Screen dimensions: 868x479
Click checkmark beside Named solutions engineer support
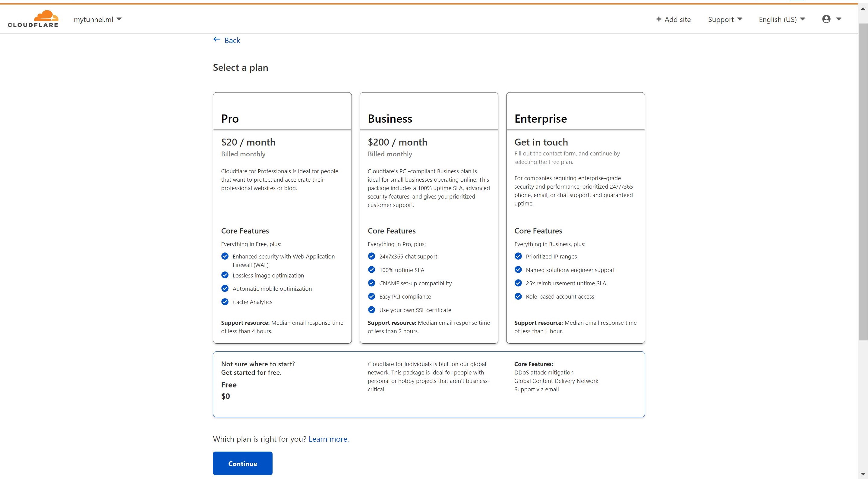point(518,270)
